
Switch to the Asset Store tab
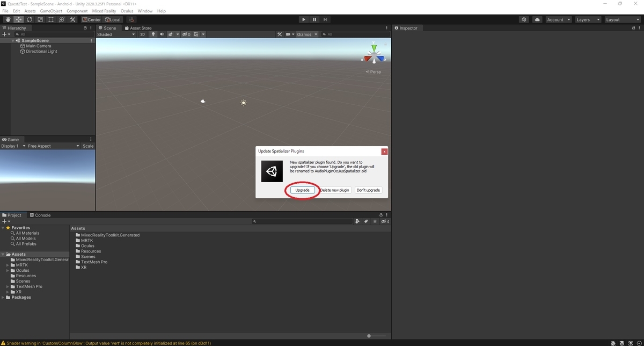pyautogui.click(x=138, y=28)
